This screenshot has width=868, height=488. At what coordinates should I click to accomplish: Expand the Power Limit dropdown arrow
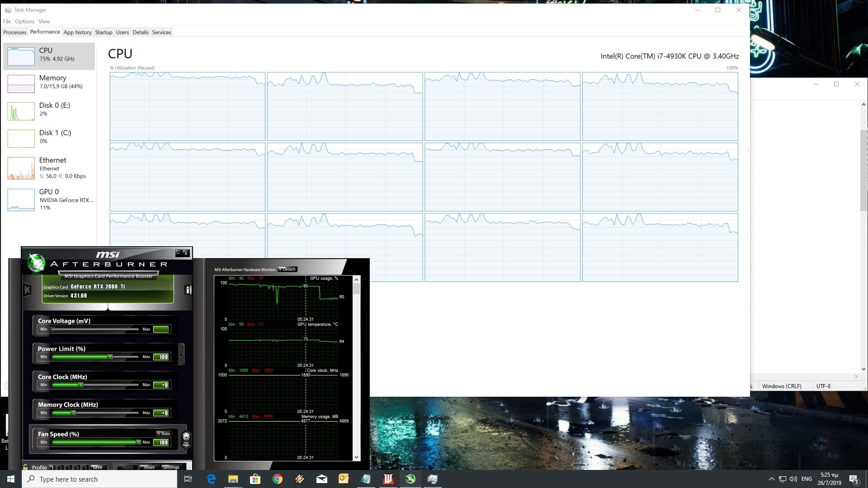(x=181, y=355)
